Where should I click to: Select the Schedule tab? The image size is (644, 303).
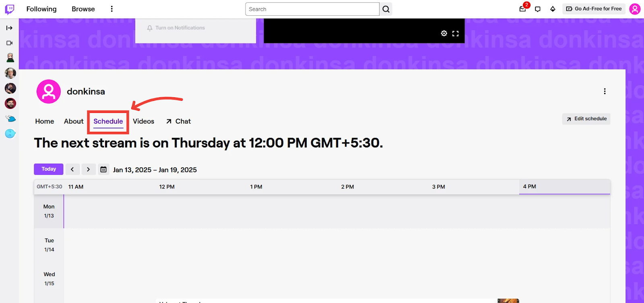tap(108, 122)
